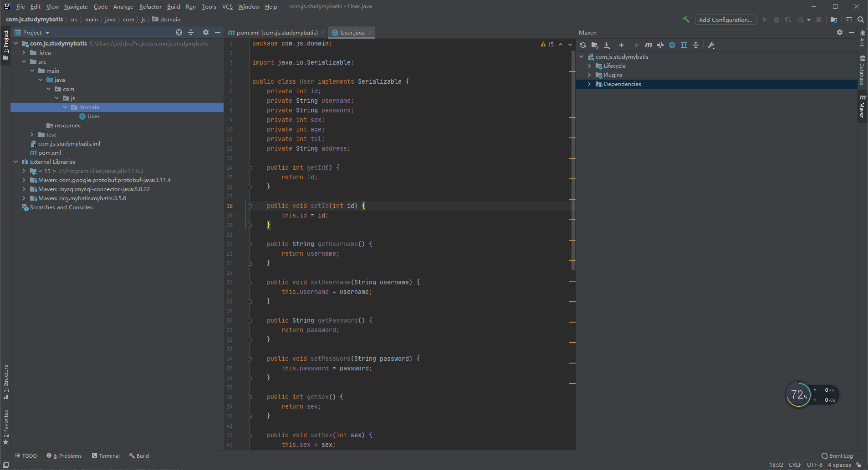Click Maven Expand All icon
Screen dimensions: 868x470
(x=684, y=45)
